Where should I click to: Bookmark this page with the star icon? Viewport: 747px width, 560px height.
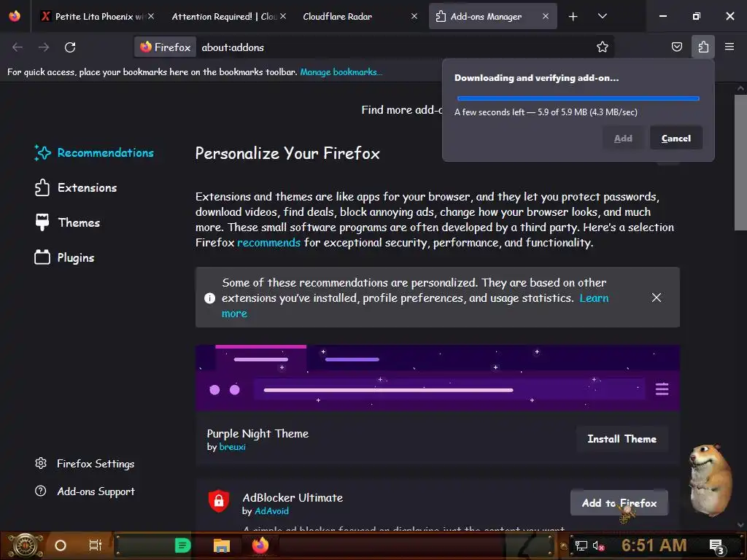click(x=602, y=47)
